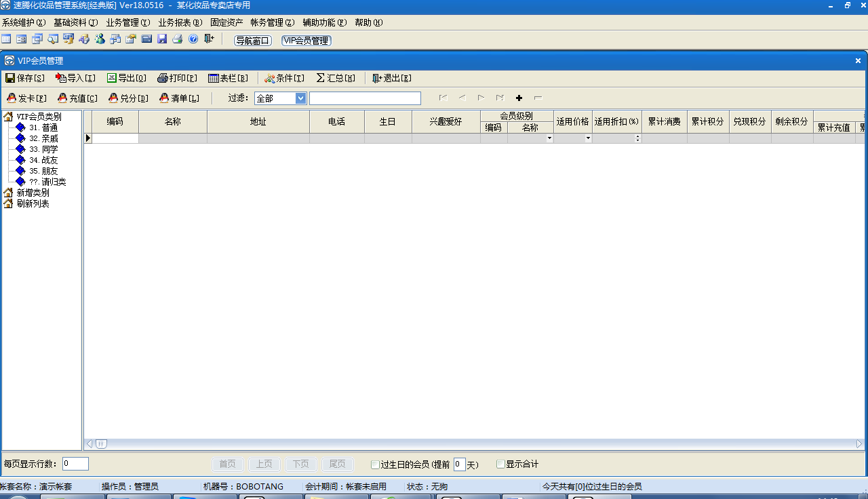Click the 累计消费 column header

tap(665, 122)
